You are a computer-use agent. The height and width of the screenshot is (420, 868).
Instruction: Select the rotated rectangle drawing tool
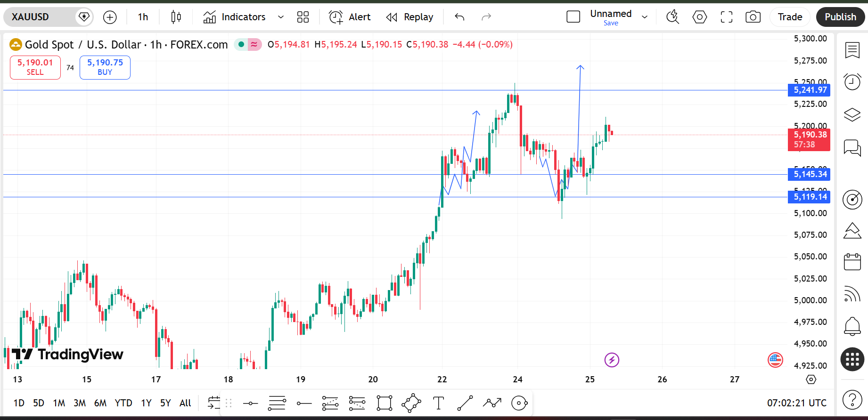point(411,404)
